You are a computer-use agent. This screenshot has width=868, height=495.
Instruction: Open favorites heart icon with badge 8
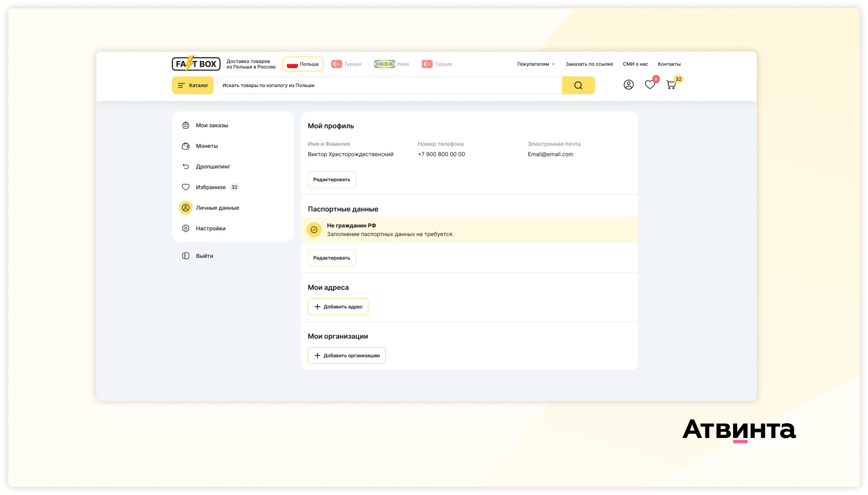coord(650,85)
